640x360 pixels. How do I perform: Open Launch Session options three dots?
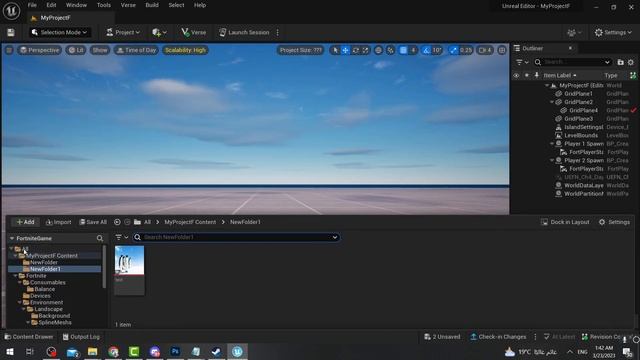278,32
